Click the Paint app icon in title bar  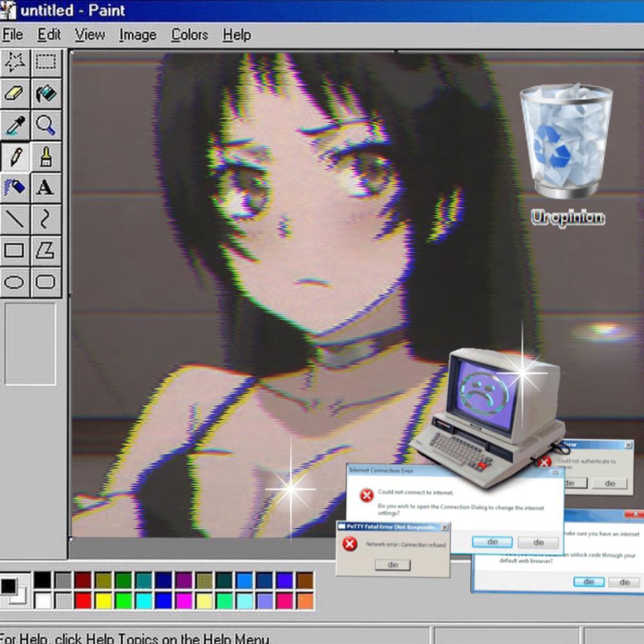(8, 10)
